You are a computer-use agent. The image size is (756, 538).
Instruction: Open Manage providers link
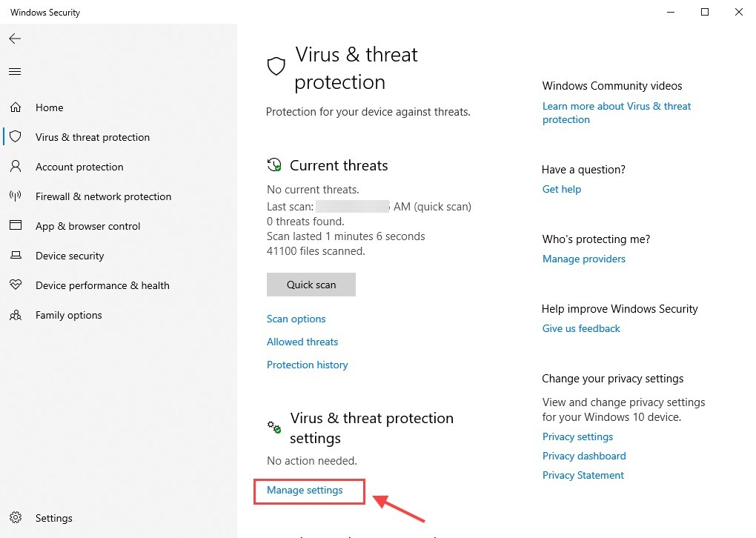click(x=583, y=259)
